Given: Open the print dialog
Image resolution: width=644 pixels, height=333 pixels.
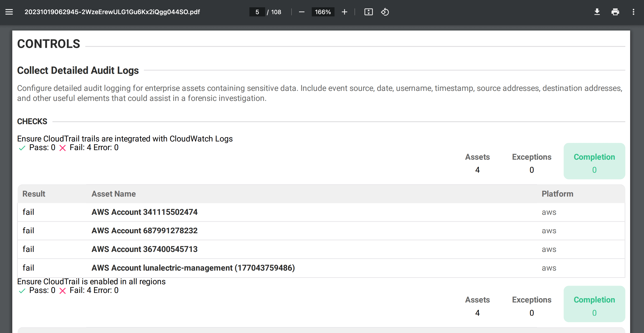Looking at the screenshot, I should (615, 12).
